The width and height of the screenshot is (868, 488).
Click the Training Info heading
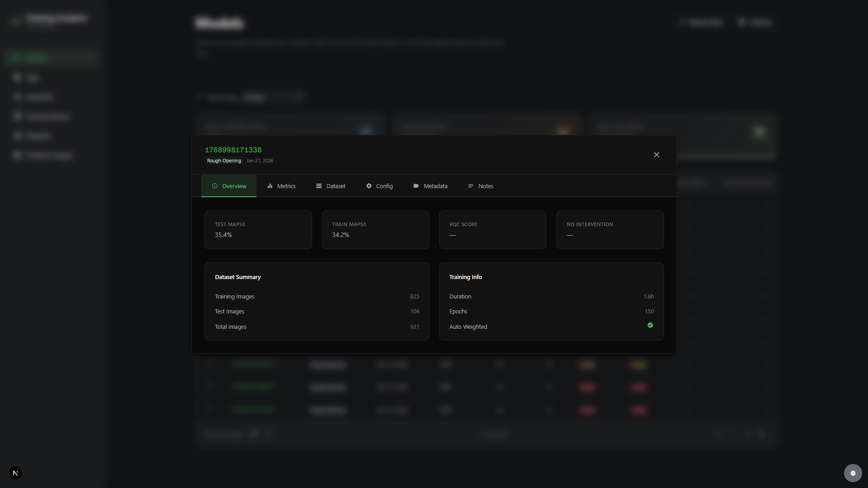(x=465, y=277)
